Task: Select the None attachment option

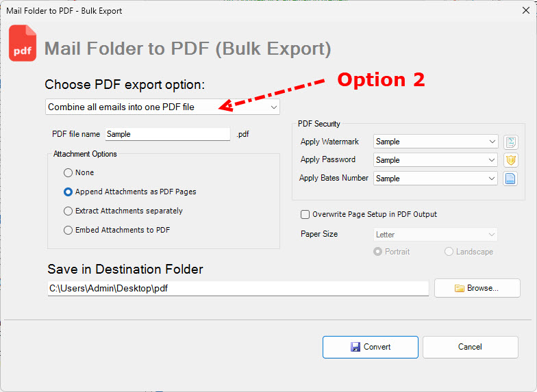Action: click(68, 172)
